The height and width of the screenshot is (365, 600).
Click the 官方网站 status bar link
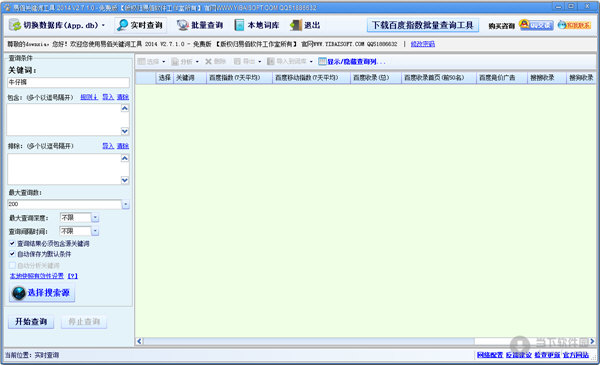(x=576, y=355)
